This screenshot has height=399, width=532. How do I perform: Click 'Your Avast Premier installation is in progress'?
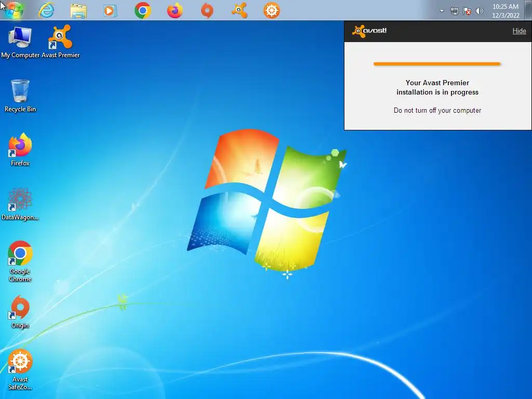[x=437, y=87]
